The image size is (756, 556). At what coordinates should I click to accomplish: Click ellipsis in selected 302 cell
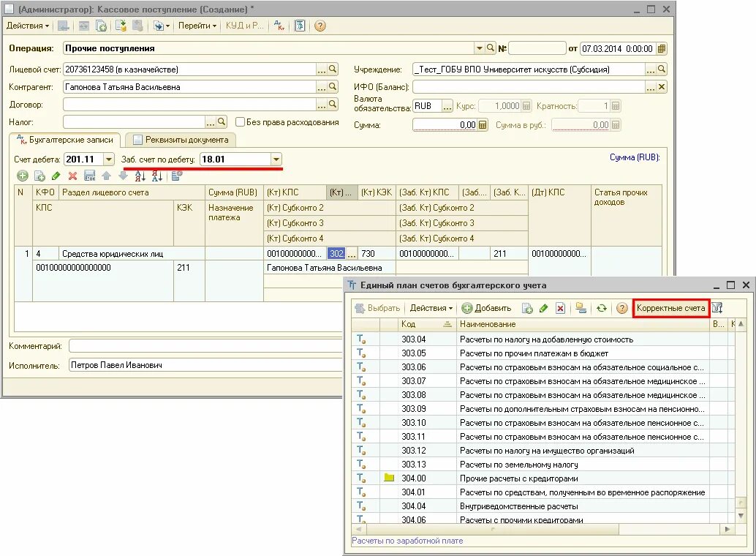coord(352,254)
